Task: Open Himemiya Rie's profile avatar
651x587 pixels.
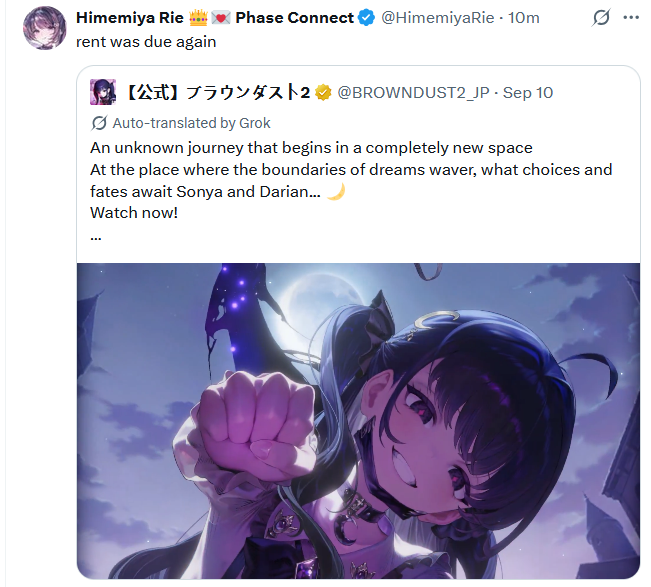Action: 45,28
